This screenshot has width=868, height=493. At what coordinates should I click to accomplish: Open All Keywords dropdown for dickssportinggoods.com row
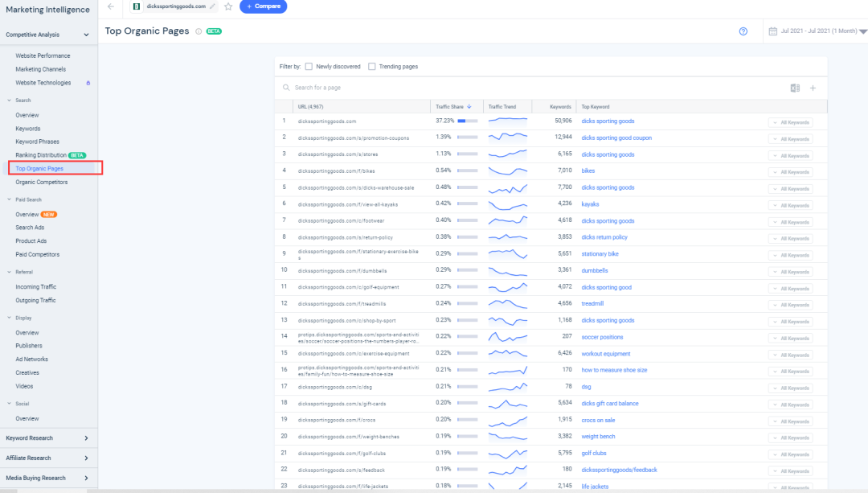click(x=791, y=122)
